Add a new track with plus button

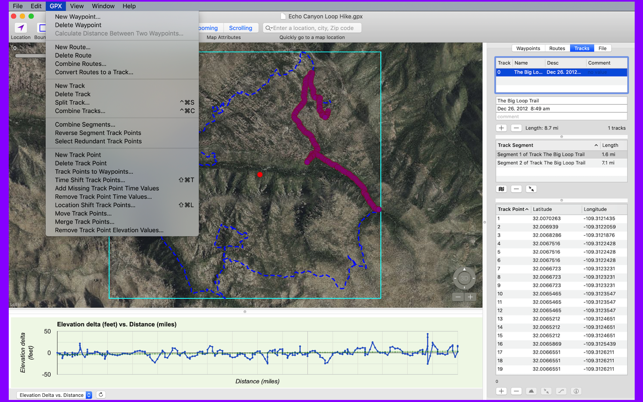[x=501, y=128]
